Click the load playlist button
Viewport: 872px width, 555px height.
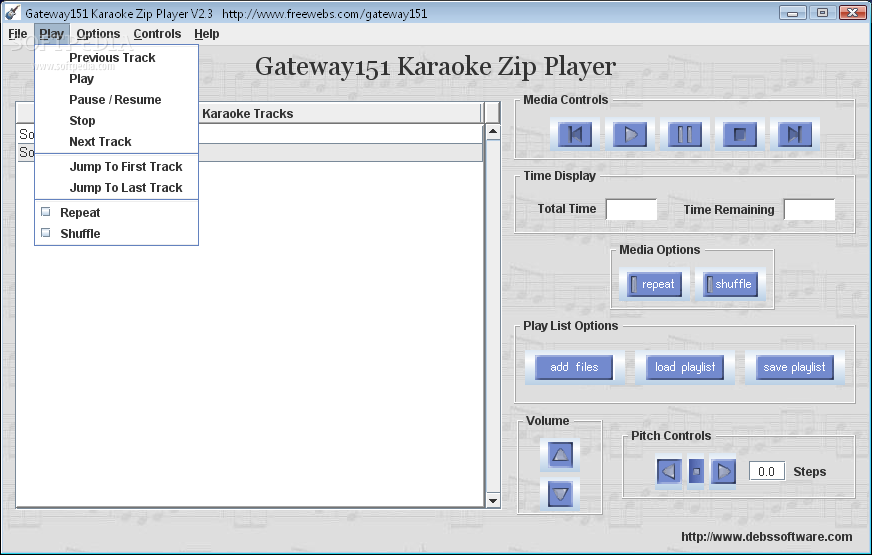click(685, 368)
